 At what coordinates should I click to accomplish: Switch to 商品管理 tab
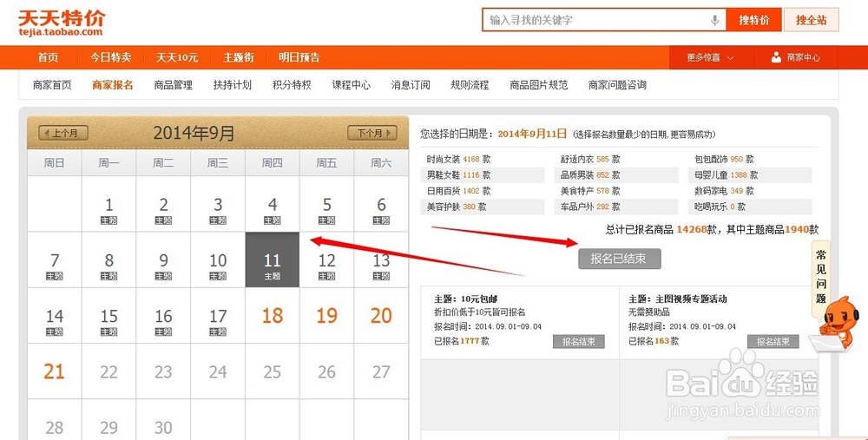point(174,85)
